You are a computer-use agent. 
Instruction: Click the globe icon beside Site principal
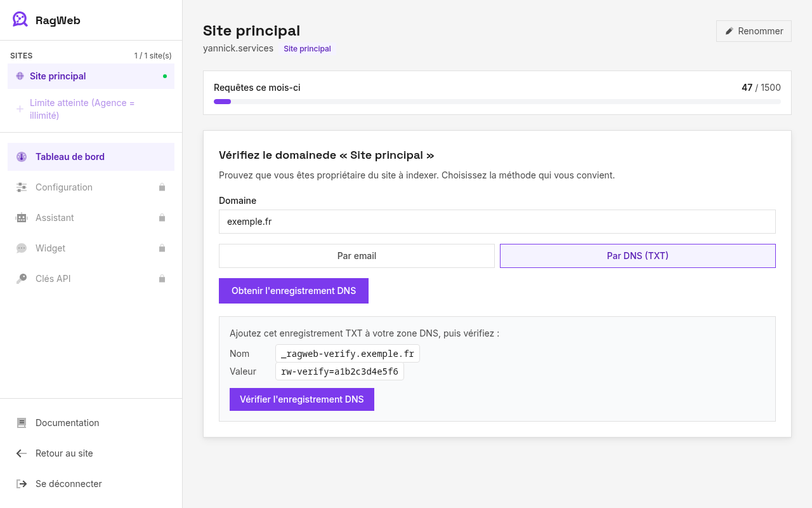tap(20, 76)
